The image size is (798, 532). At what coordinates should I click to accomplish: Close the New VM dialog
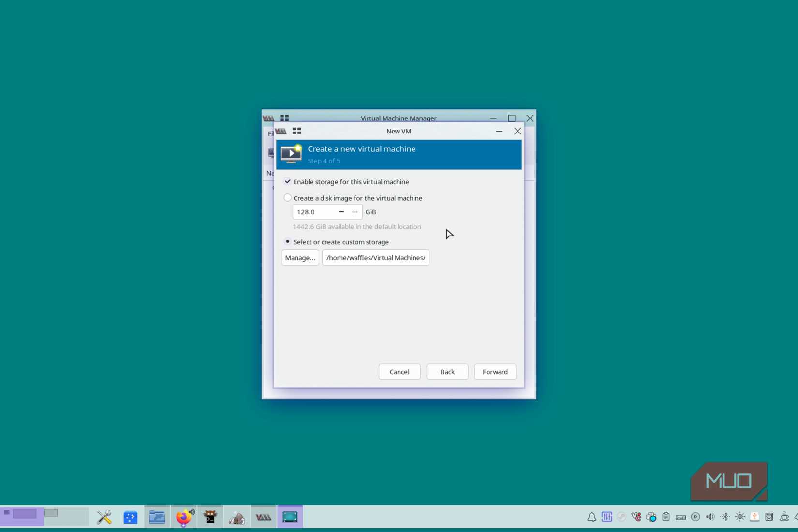point(517,131)
